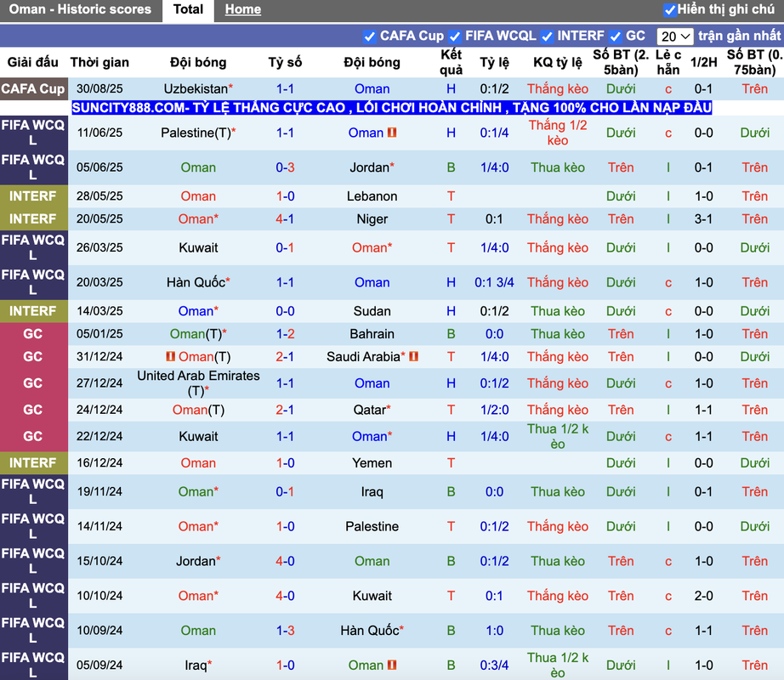This screenshot has width=784, height=680.
Task: Click the Thời gian column header
Action: click(x=99, y=62)
